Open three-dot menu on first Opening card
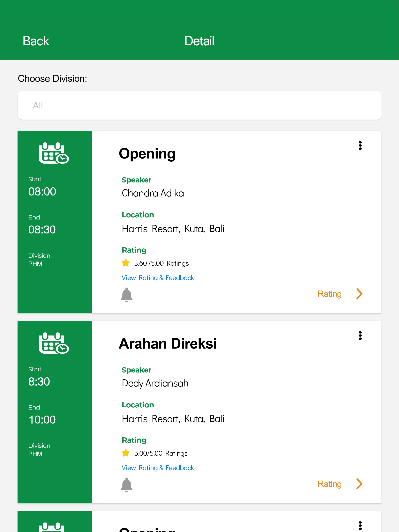This screenshot has width=399, height=532. 360,145
